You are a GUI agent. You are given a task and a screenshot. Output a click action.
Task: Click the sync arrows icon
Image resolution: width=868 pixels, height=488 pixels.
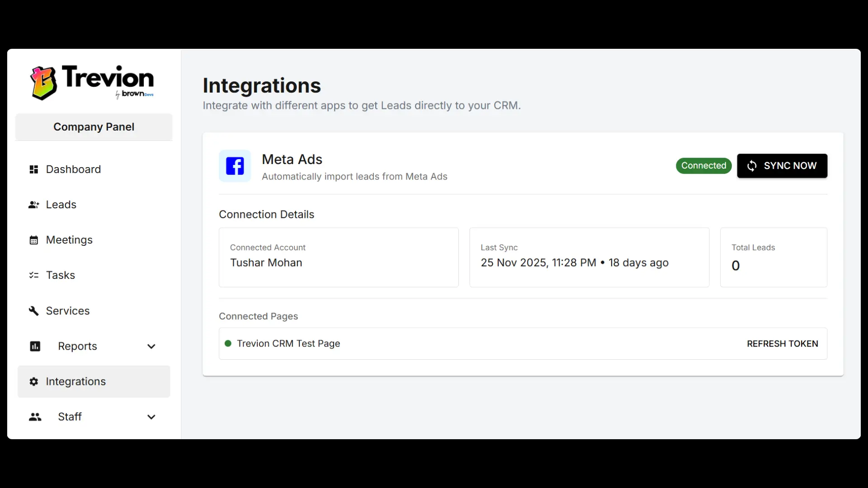(x=752, y=166)
